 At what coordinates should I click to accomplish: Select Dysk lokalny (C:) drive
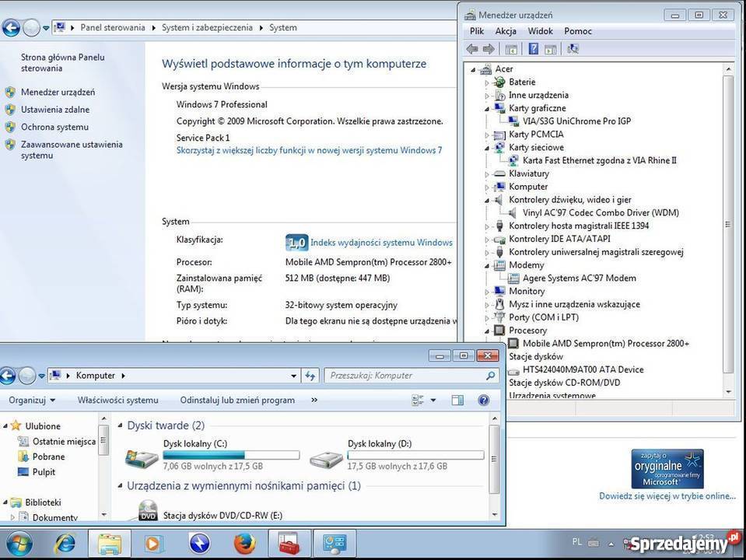tap(212, 454)
